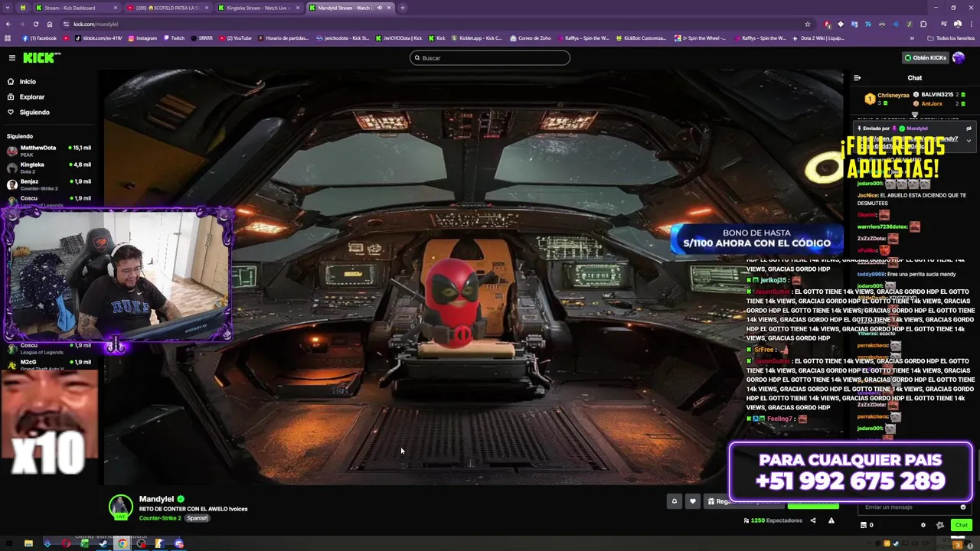Select the Obtén KICKs button
The image size is (980, 551).
(925, 57)
